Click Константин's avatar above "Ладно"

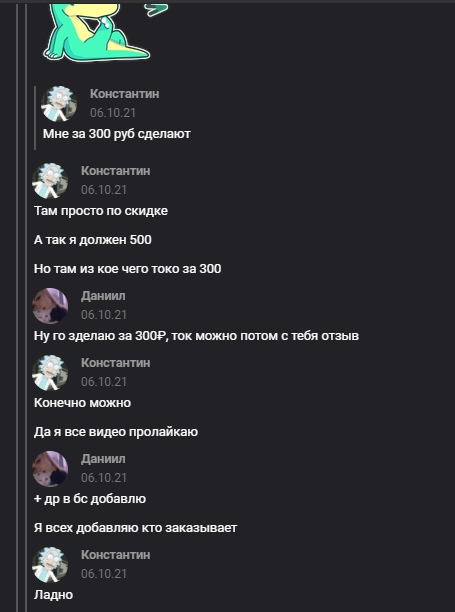coord(50,565)
